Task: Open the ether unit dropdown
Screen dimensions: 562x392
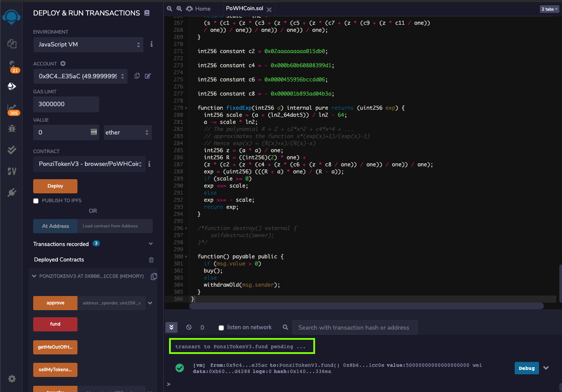Action: pos(127,132)
